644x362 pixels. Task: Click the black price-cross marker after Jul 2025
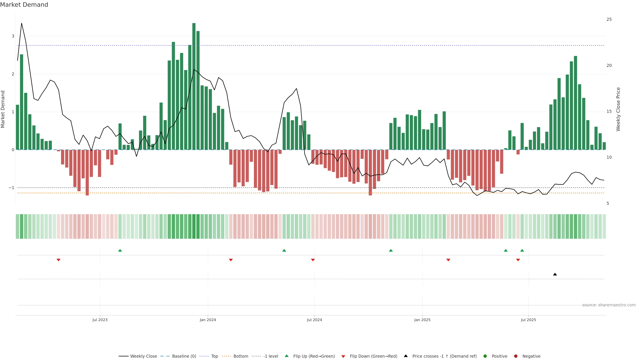point(555,274)
